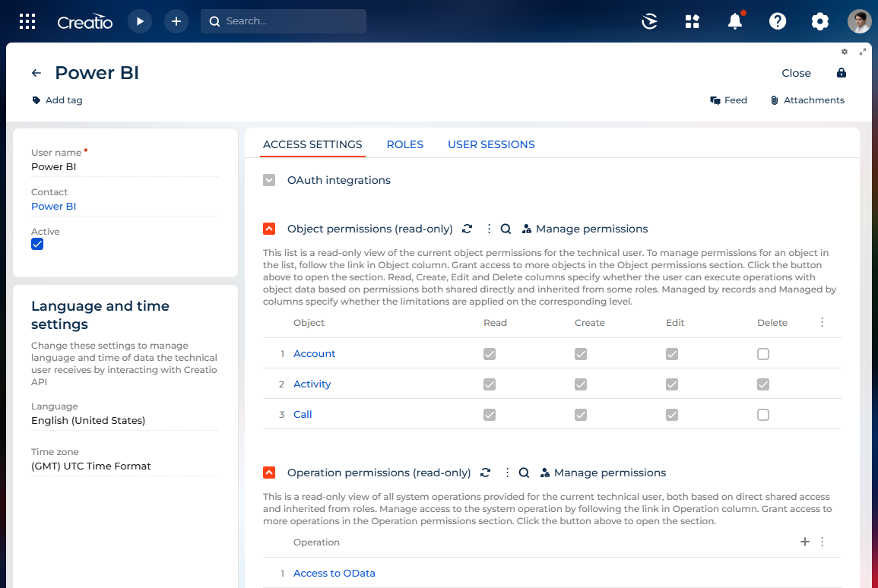878x588 pixels.
Task: Toggle Activity Edit checkbox
Action: coord(672,384)
